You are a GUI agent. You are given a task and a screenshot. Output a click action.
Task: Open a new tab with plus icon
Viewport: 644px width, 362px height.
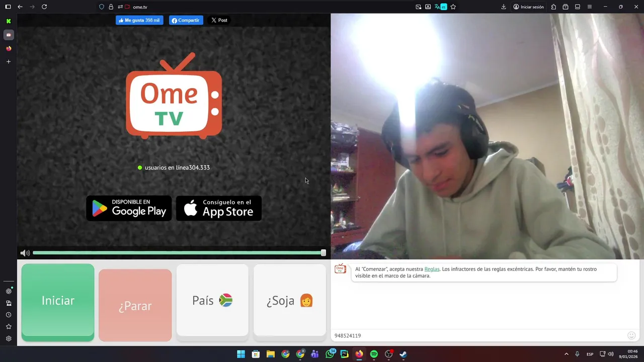[9, 62]
